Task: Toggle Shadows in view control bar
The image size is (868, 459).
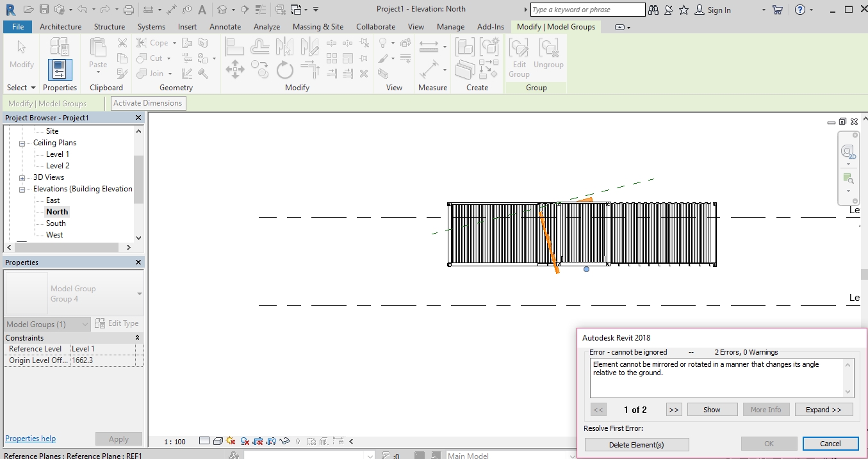Action: click(x=245, y=441)
